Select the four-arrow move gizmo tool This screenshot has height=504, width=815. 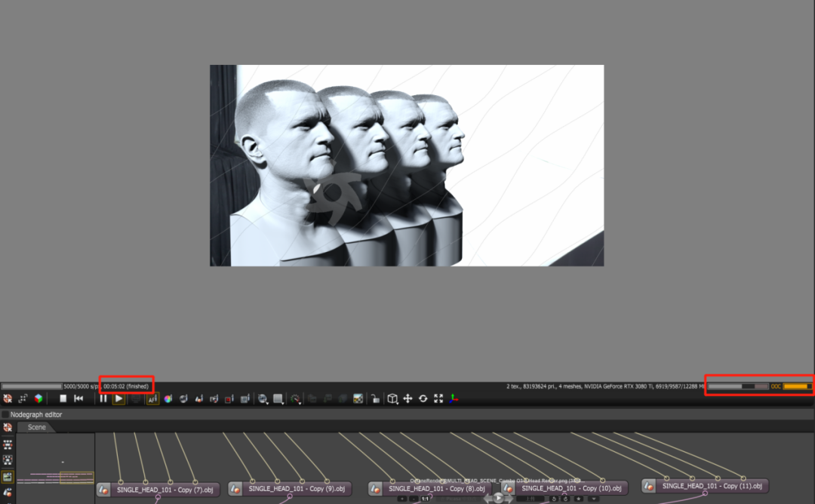407,398
